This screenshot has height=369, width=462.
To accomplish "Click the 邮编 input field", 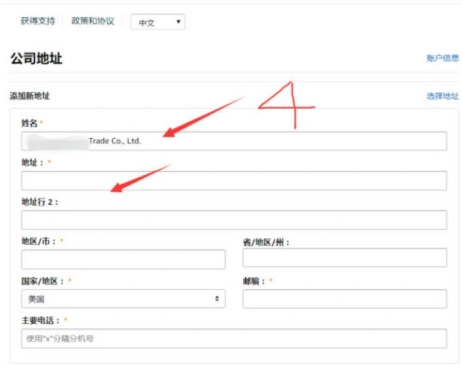I will pos(345,299).
